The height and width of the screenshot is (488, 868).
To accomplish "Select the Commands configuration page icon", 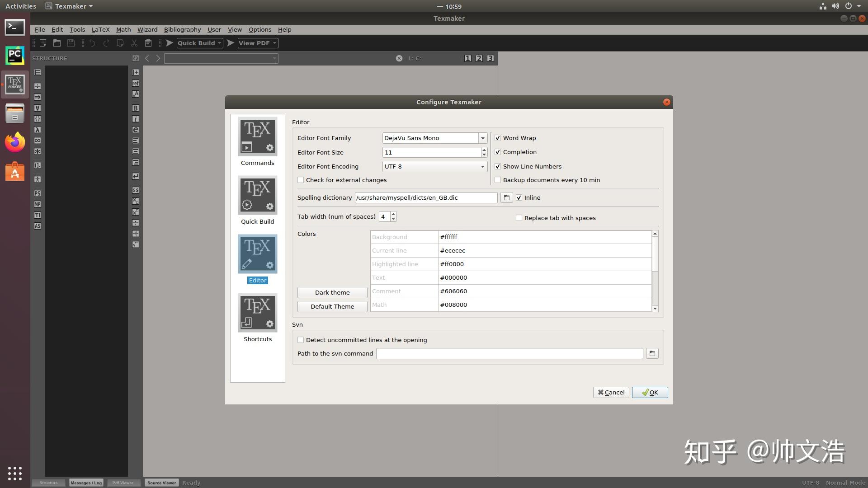I will 258,136.
